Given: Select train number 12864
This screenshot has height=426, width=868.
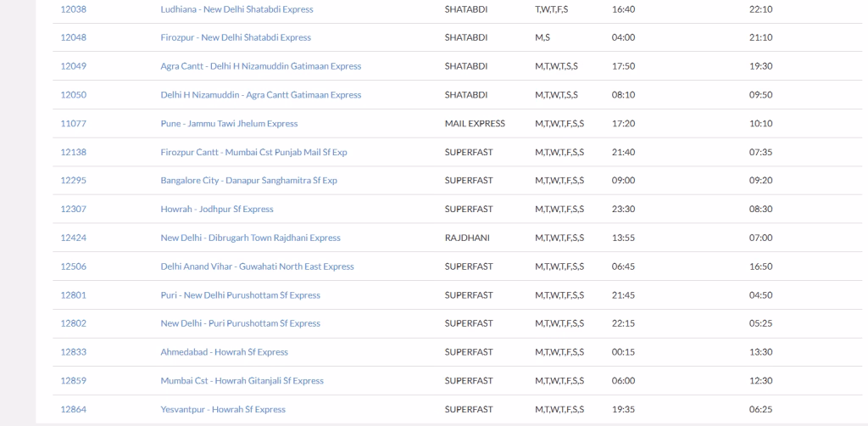Looking at the screenshot, I should pyautogui.click(x=73, y=409).
